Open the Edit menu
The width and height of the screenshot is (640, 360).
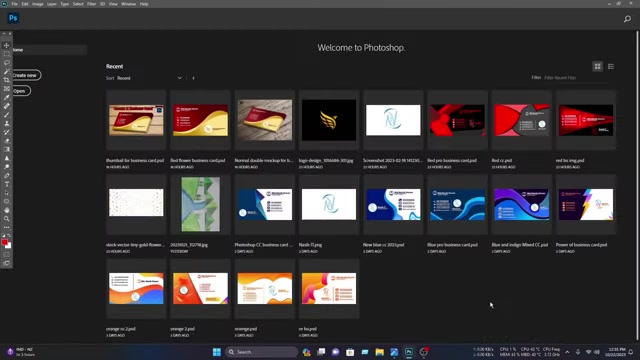click(25, 4)
